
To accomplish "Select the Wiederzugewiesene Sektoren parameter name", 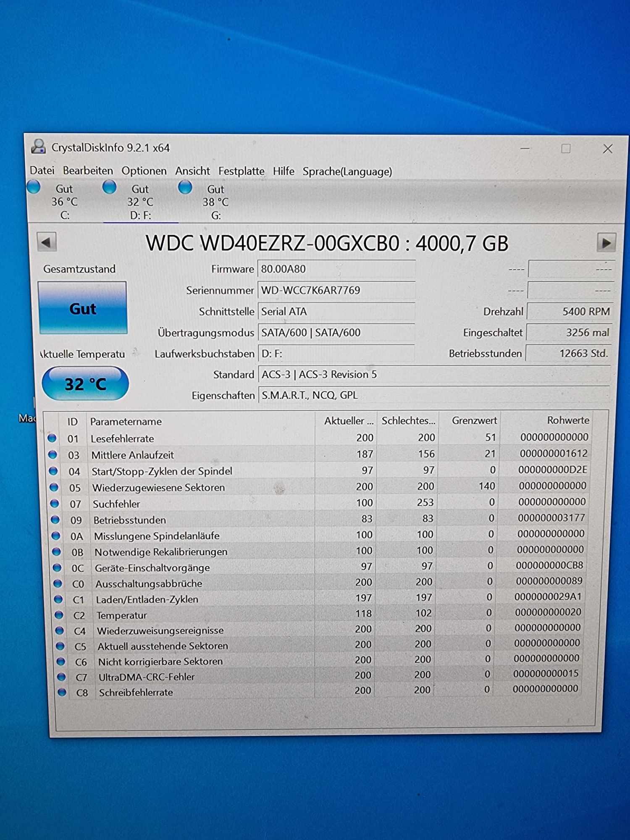I will click(x=159, y=488).
